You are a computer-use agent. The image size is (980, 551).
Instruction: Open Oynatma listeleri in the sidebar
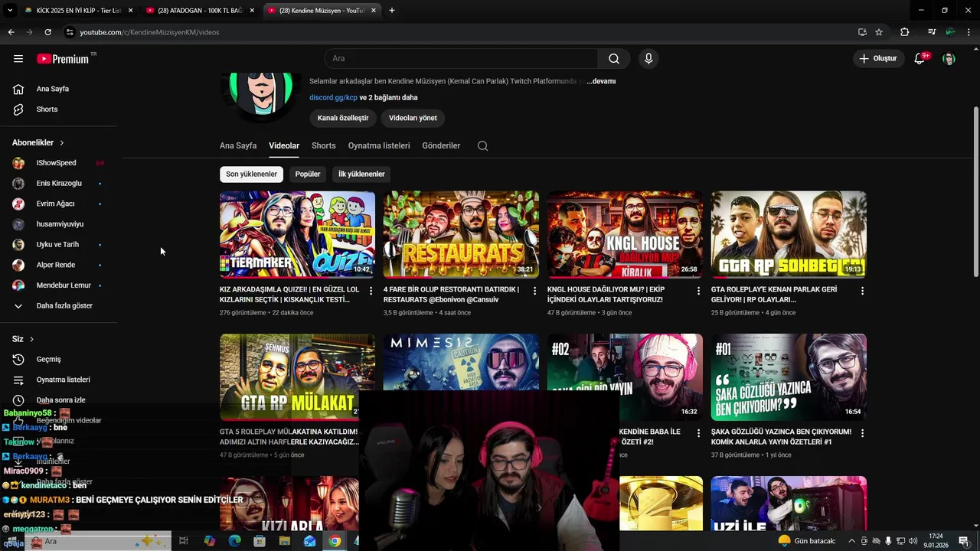click(61, 380)
